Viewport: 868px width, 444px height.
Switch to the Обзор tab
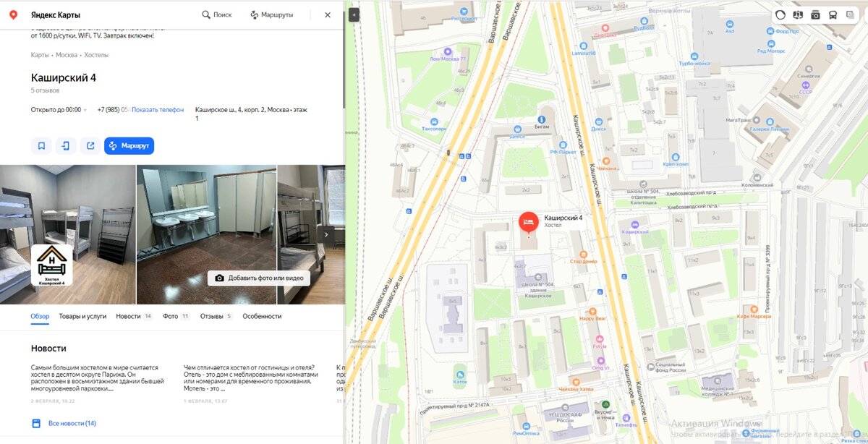40,317
